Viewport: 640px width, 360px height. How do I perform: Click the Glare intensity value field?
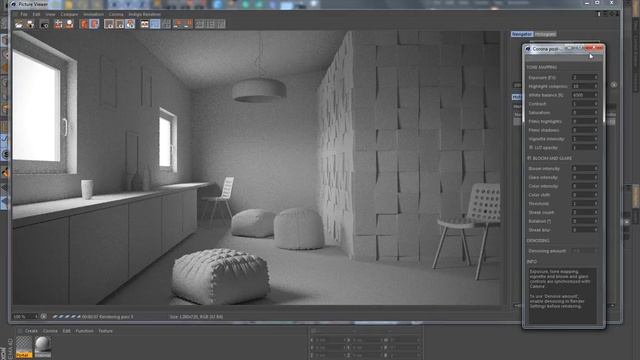click(585, 177)
